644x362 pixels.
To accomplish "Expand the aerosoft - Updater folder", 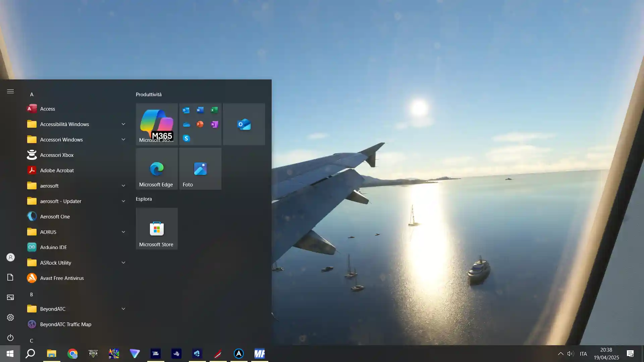I will (x=76, y=201).
